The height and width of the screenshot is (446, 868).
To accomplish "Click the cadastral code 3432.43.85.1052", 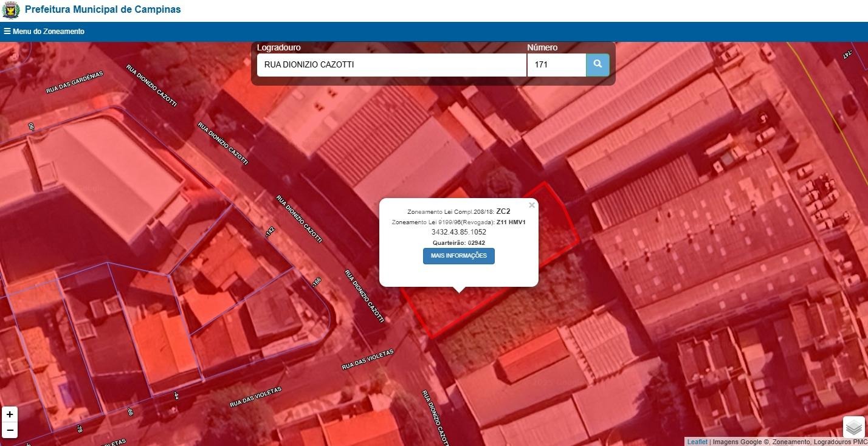I will 458,232.
